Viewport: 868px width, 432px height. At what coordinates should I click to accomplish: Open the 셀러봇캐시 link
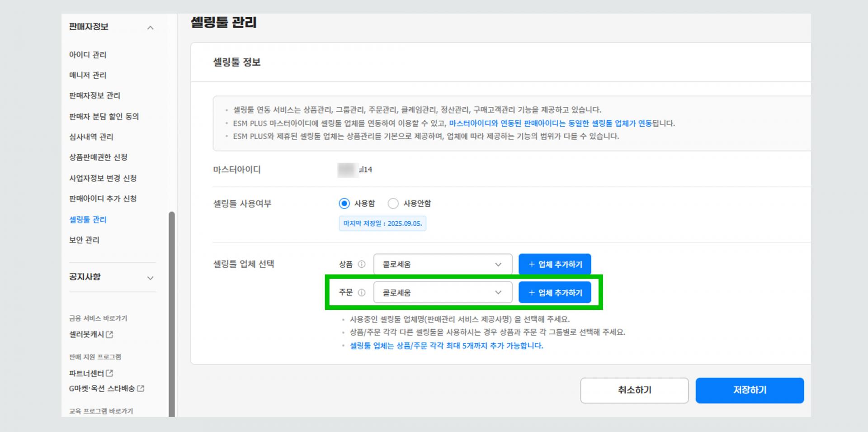point(86,334)
